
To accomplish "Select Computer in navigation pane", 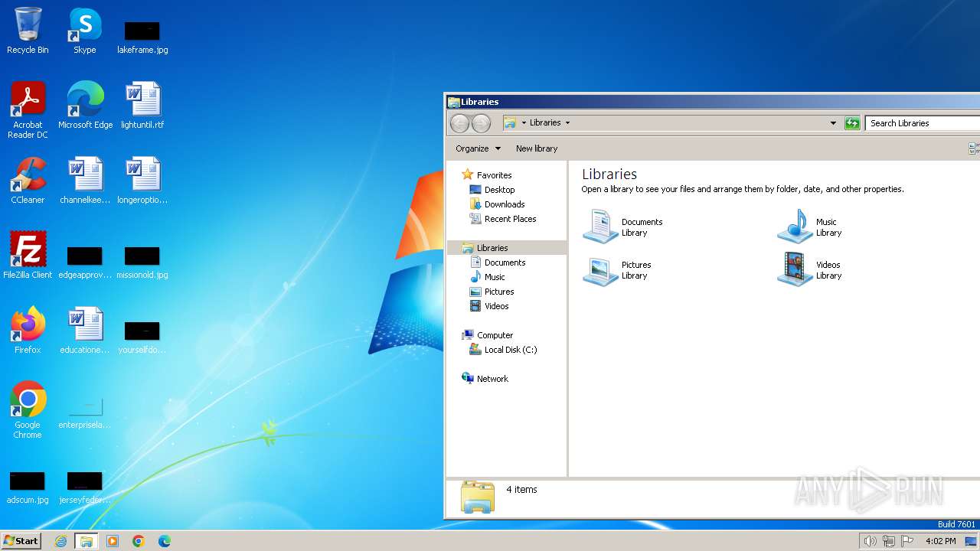I will click(495, 335).
